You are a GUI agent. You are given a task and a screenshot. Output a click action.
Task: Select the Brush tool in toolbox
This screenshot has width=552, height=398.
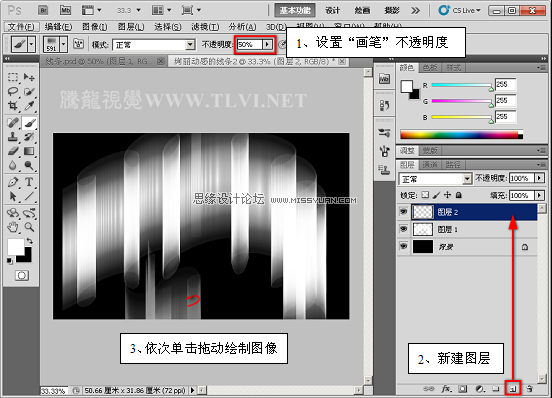coord(29,123)
